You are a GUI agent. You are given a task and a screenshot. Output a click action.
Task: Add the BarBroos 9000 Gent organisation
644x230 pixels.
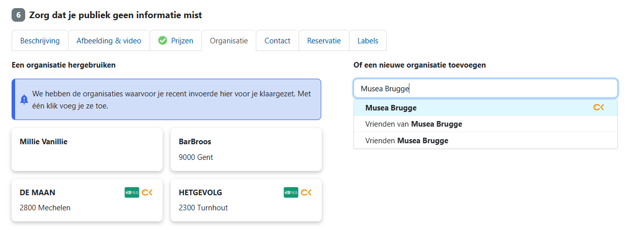(246, 149)
